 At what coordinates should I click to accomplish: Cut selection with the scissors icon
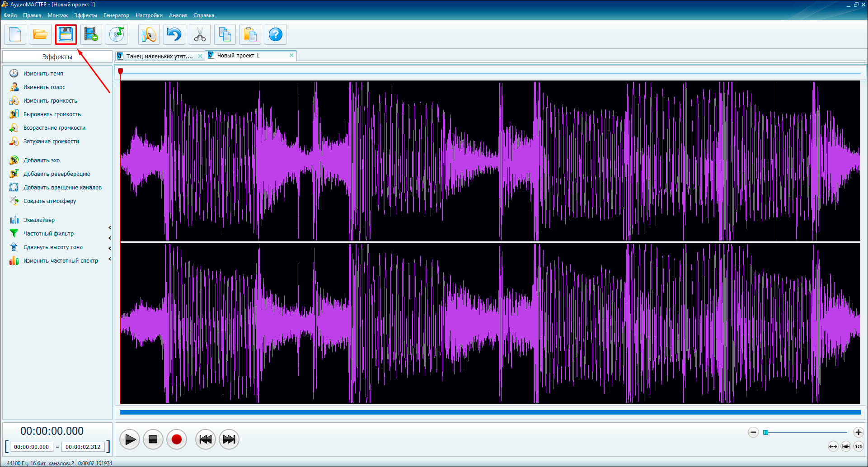(200, 34)
